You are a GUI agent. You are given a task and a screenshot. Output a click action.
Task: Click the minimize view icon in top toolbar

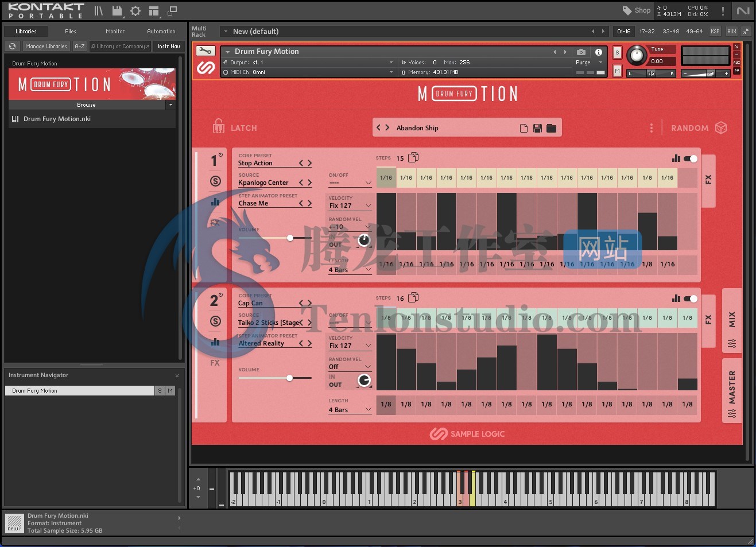(x=172, y=11)
